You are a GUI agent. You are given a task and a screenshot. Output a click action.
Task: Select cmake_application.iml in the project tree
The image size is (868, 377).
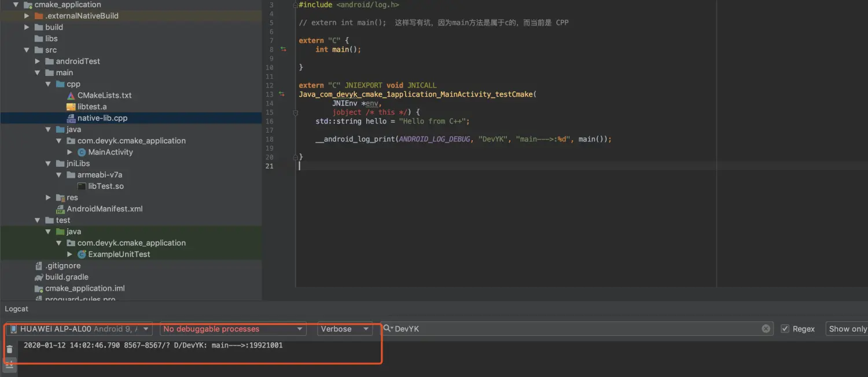click(85, 288)
